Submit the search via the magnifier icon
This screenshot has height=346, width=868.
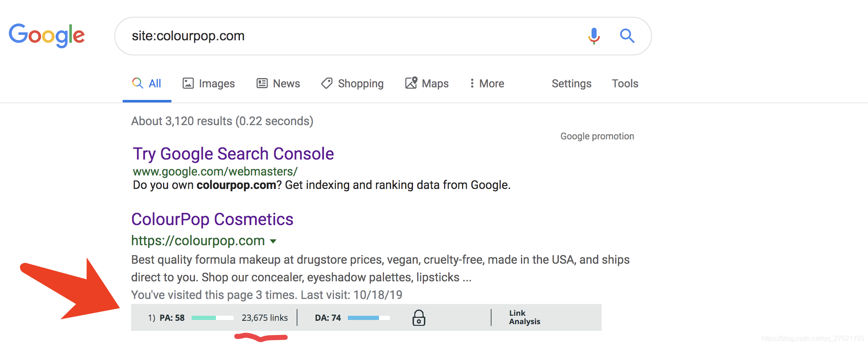(x=627, y=36)
